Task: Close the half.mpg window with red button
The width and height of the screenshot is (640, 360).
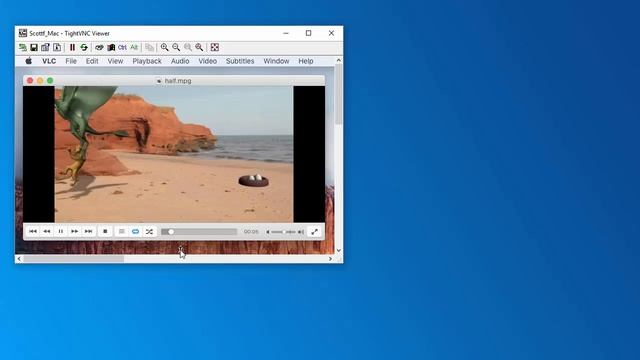Action: (x=30, y=80)
